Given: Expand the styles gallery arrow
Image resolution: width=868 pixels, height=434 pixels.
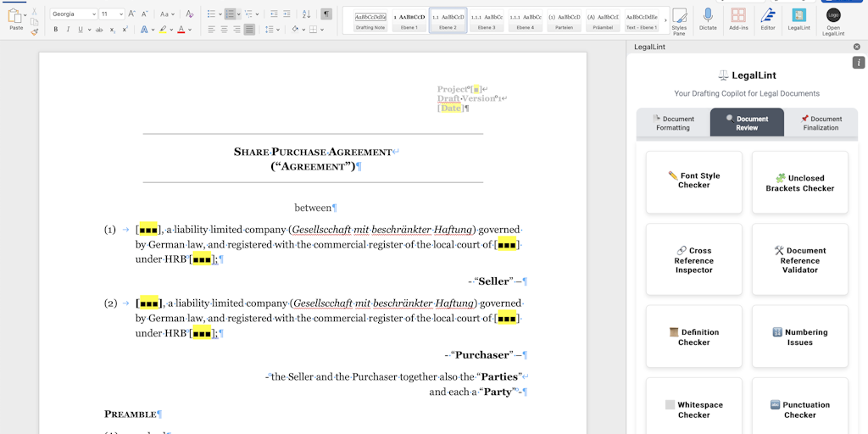Looking at the screenshot, I should [x=664, y=19].
